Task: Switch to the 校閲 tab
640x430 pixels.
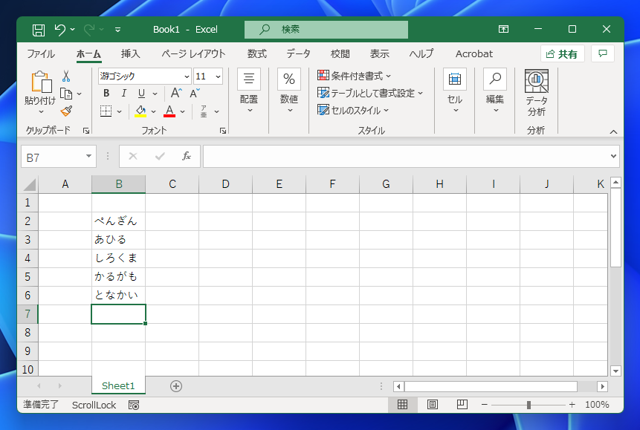Action: (x=340, y=54)
